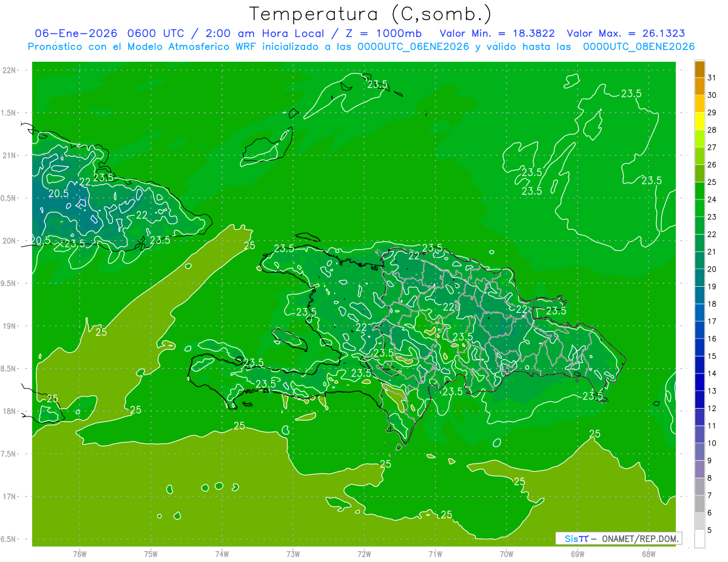Click the 76W longitude tick label
The height and width of the screenshot is (562, 728).
79,554
